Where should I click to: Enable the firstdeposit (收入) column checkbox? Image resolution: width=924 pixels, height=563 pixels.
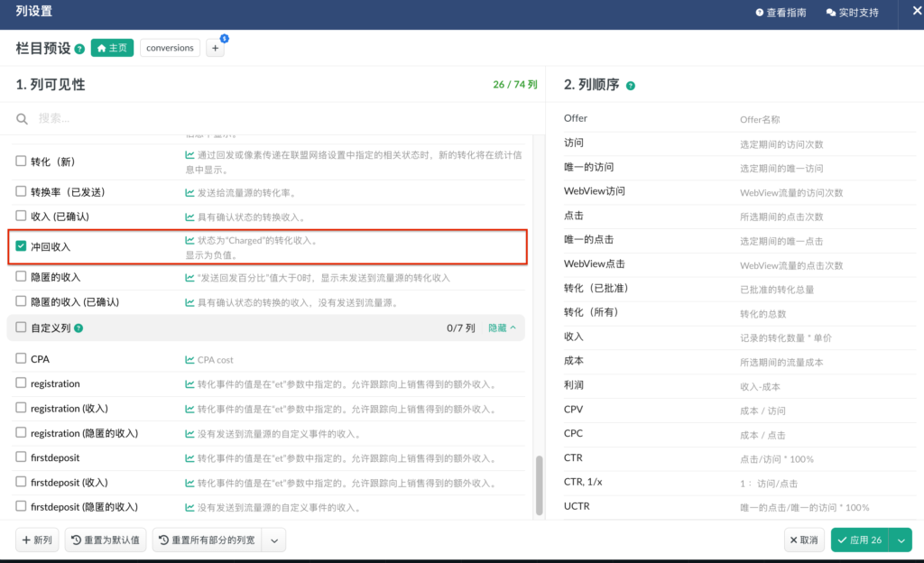(x=22, y=483)
